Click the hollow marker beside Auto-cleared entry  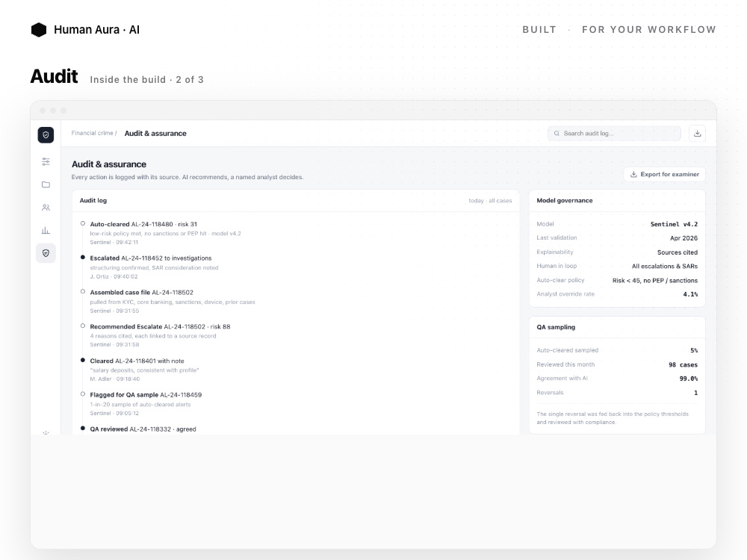coord(83,223)
